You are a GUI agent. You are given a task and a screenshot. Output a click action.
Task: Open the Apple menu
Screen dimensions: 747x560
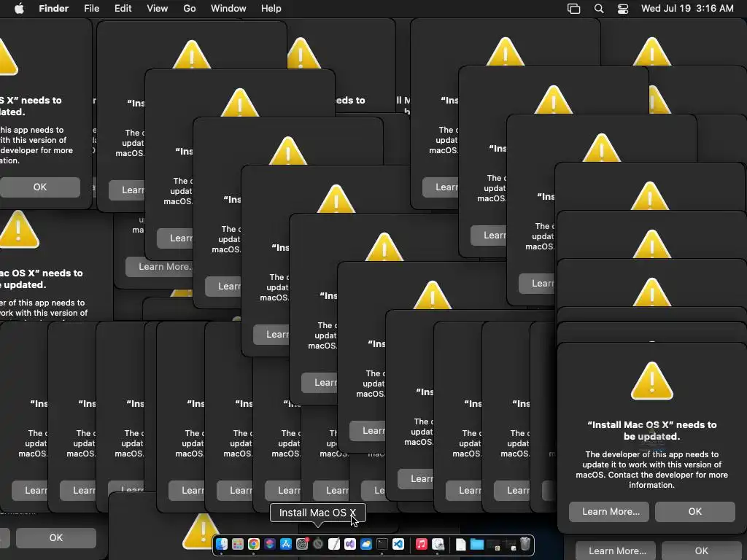click(x=19, y=9)
